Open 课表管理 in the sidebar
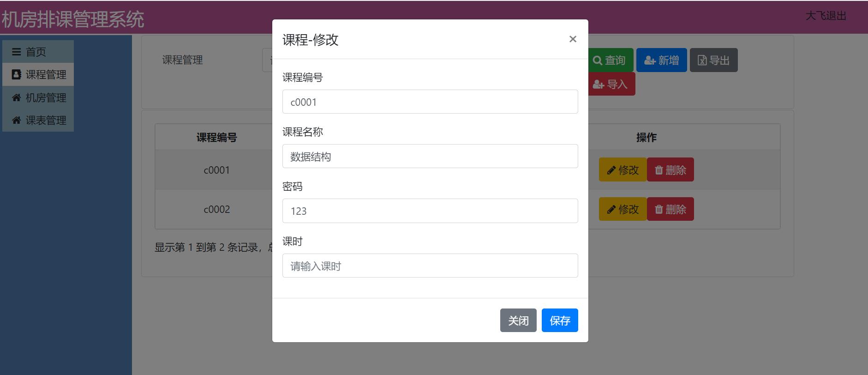This screenshot has height=375, width=868. coord(38,120)
